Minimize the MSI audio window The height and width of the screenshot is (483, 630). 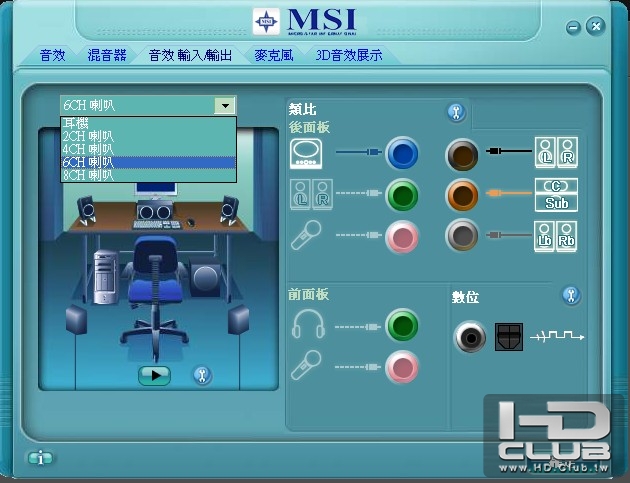[x=573, y=27]
